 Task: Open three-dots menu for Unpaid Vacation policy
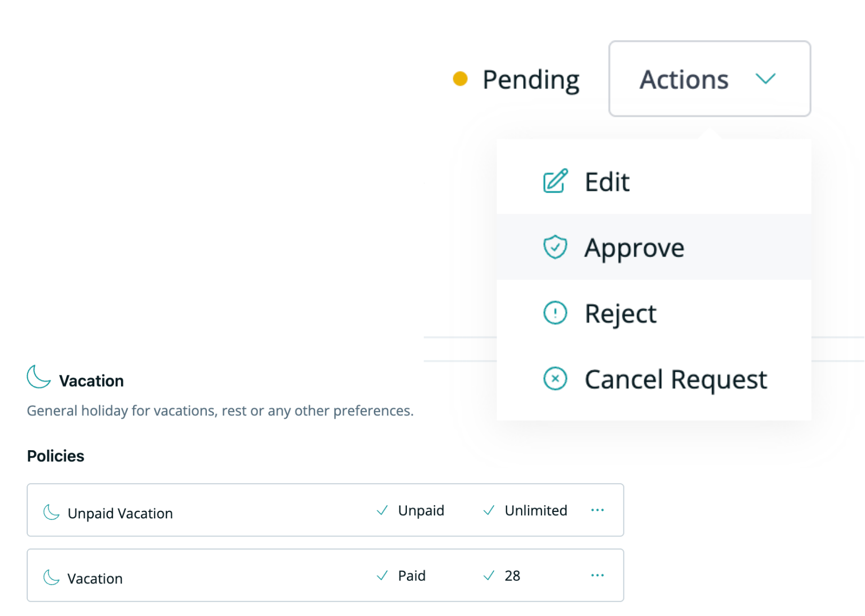click(x=597, y=510)
